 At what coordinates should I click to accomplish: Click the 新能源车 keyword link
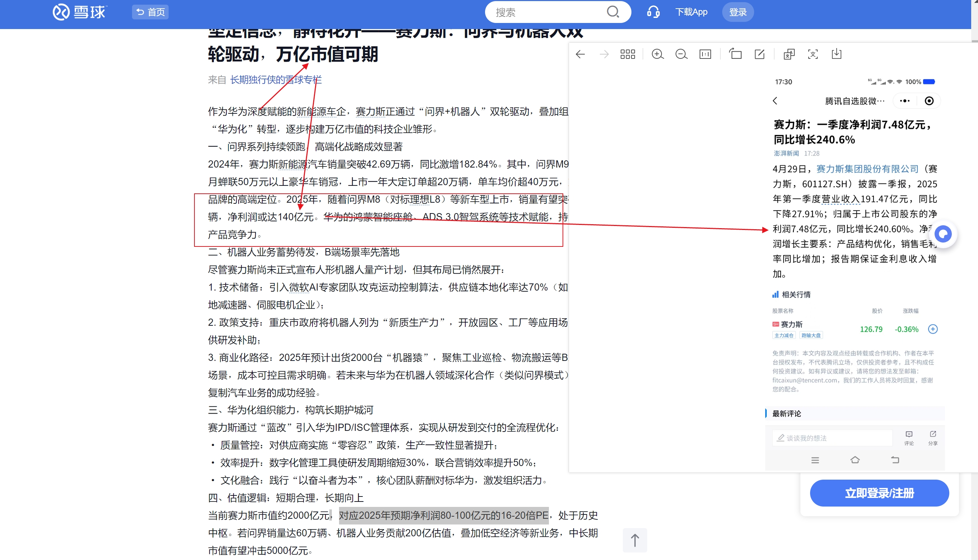coord(316,112)
